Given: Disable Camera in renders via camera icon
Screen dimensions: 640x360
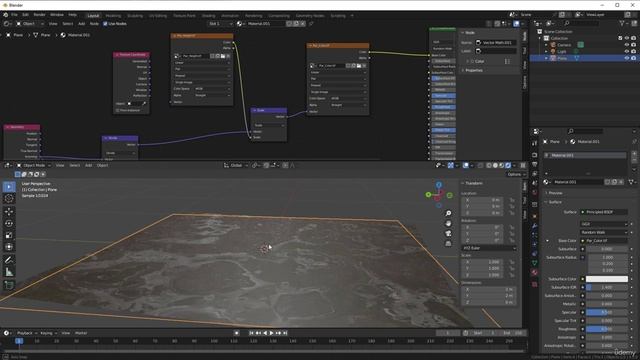Looking at the screenshot, I should point(633,45).
